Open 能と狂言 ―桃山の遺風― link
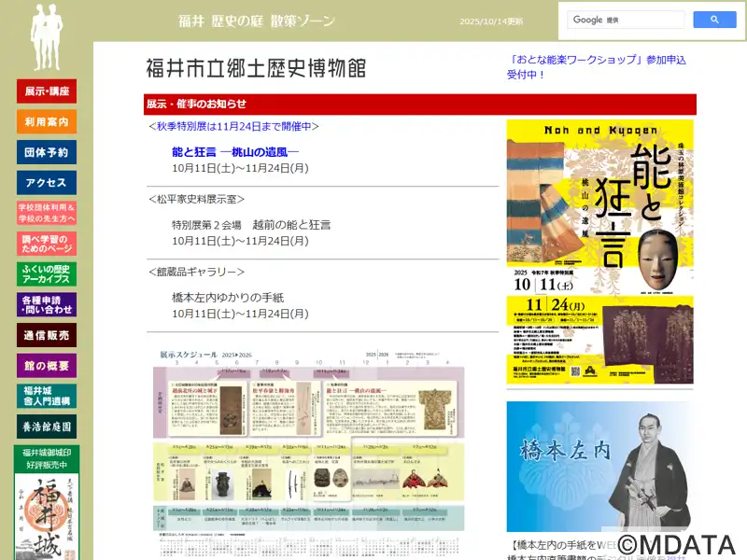This screenshot has height=560, width=747. point(235,152)
